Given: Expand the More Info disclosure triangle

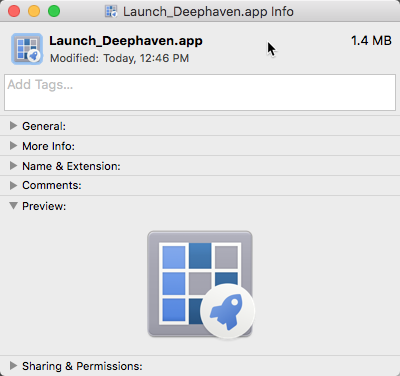Looking at the screenshot, I should point(13,146).
